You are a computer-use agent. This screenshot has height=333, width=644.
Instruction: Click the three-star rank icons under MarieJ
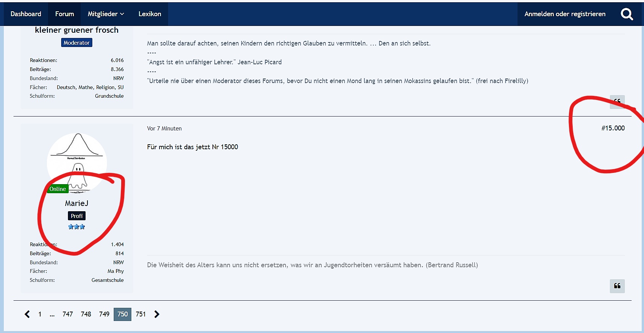[x=77, y=227]
